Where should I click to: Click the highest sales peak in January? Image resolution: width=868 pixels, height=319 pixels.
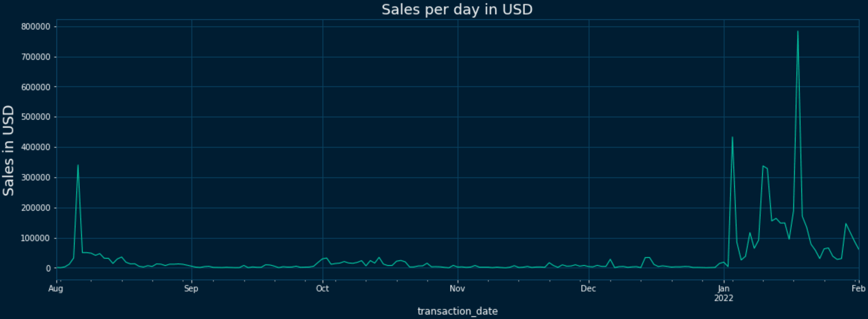point(798,32)
